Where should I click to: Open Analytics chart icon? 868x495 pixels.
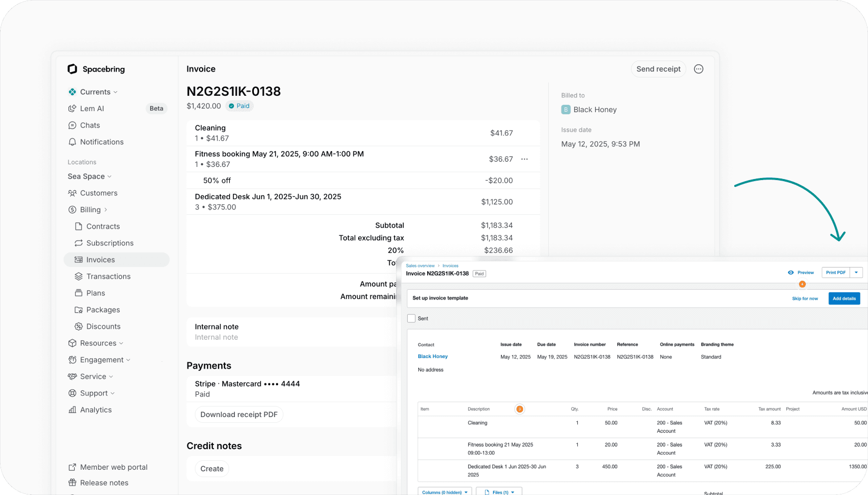72,410
